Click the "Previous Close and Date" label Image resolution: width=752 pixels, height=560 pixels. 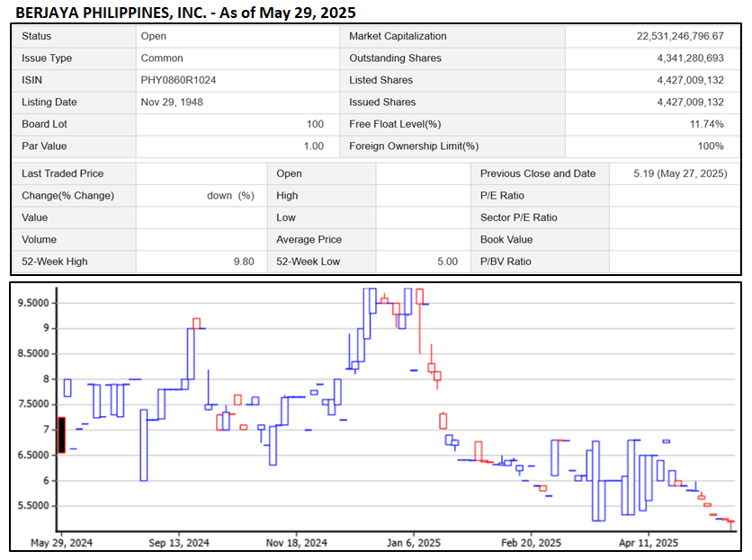(x=538, y=173)
